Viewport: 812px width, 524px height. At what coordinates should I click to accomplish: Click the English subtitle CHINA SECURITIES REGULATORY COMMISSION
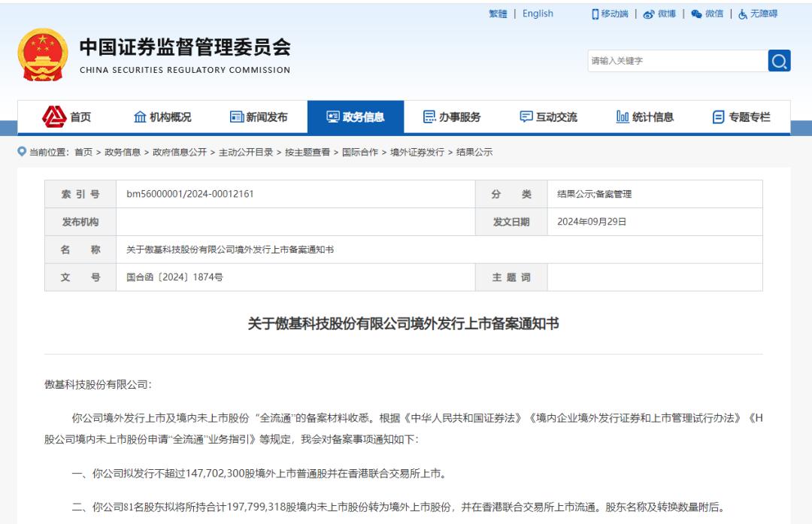(185, 70)
